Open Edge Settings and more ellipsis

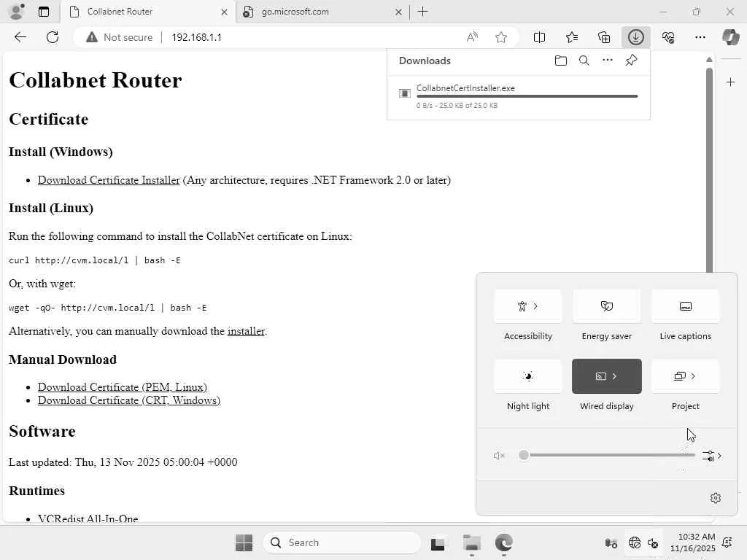pyautogui.click(x=700, y=37)
